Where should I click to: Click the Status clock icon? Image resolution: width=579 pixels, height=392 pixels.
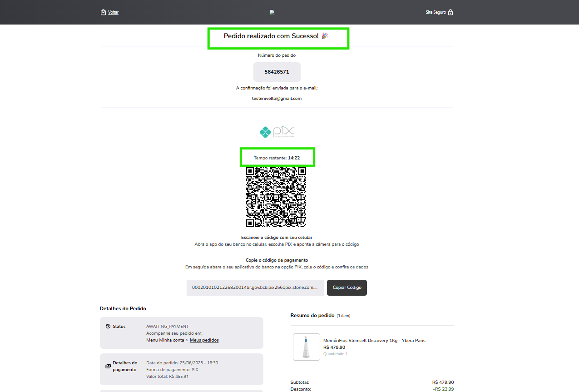click(x=108, y=326)
